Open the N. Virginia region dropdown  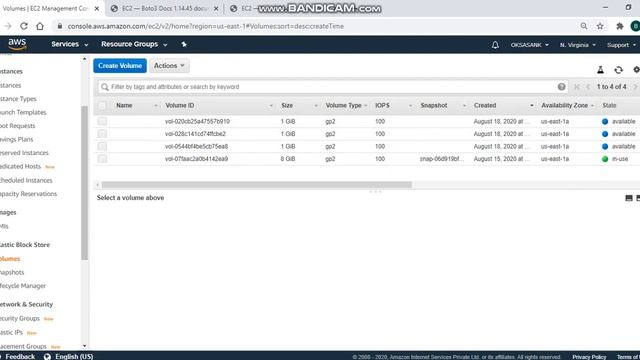578,45
